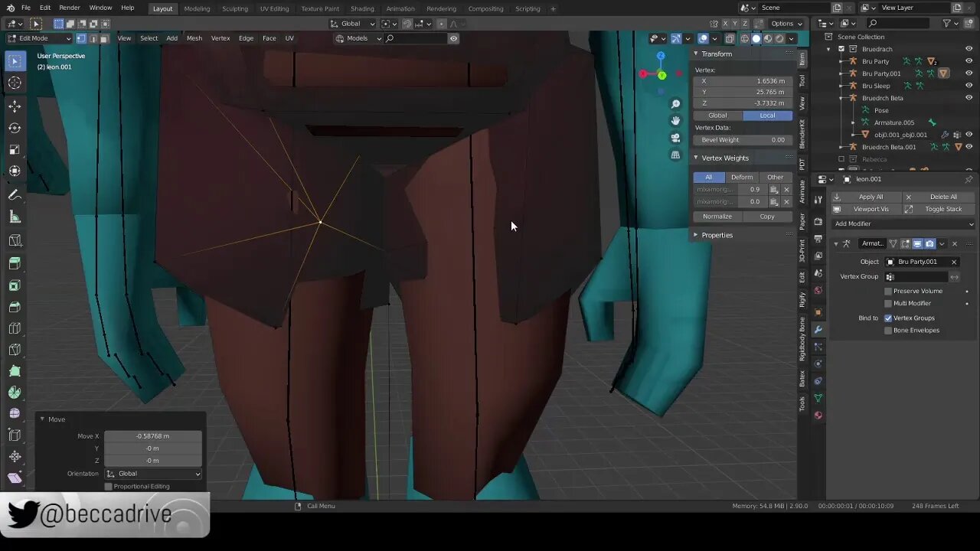
Task: Click the Toggle Stack button
Action: tap(940, 209)
